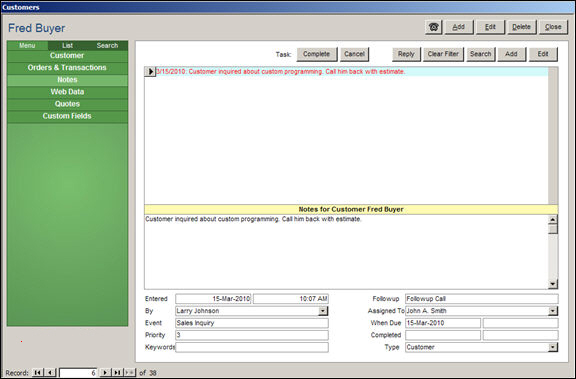Create new record navigation button

click(129, 372)
